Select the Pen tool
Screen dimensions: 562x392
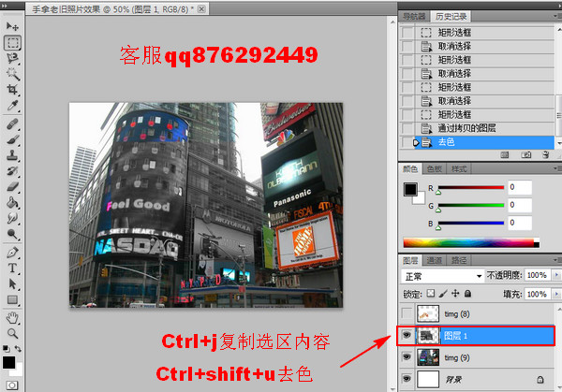pyautogui.click(x=12, y=253)
